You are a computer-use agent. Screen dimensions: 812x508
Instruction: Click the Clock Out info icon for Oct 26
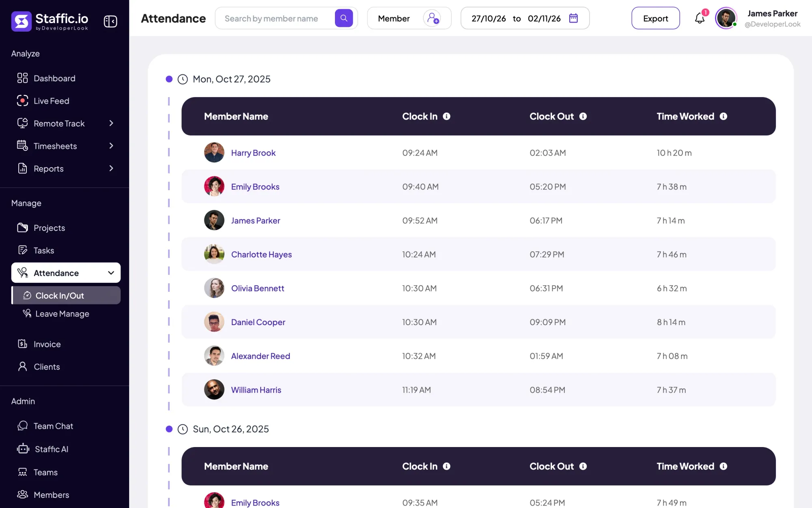coord(583,466)
